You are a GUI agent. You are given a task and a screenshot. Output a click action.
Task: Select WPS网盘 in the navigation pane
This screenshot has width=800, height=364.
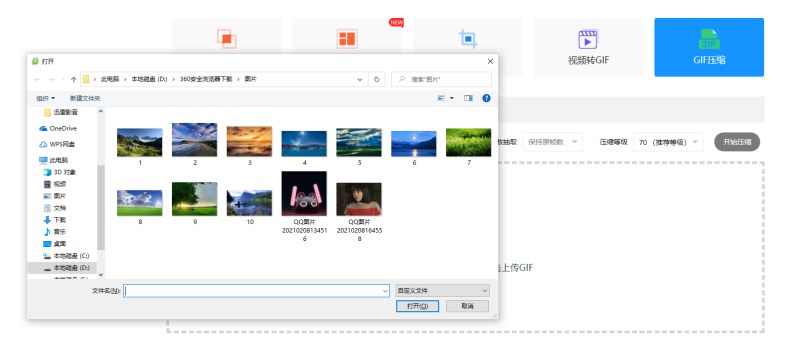click(57, 144)
